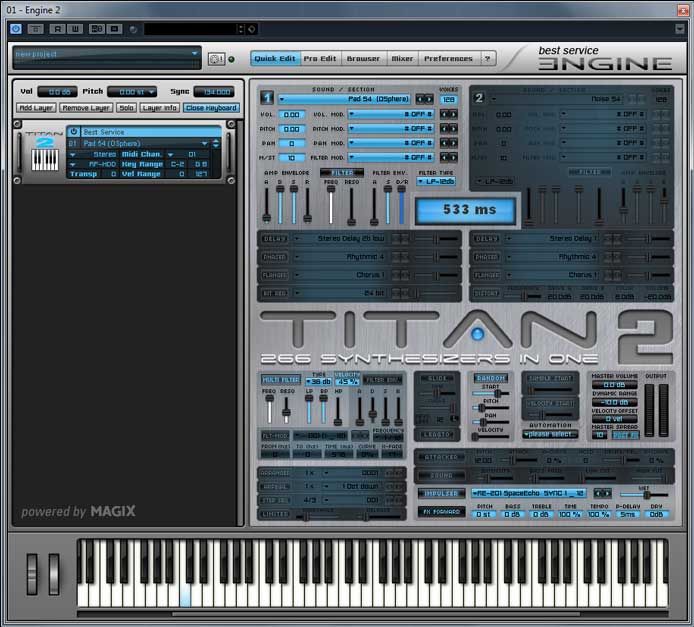The width and height of the screenshot is (694, 627).
Task: Click the Impulser next preset arrow
Action: pyautogui.click(x=607, y=493)
